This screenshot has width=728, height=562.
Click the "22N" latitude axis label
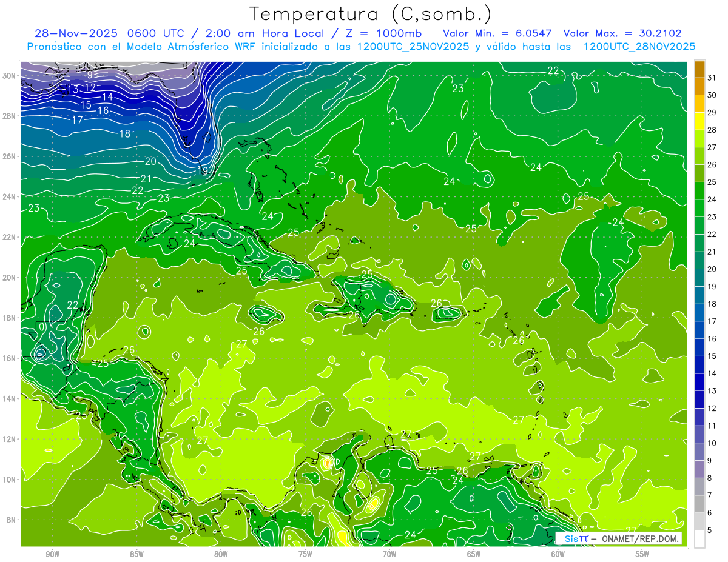tap(10, 236)
